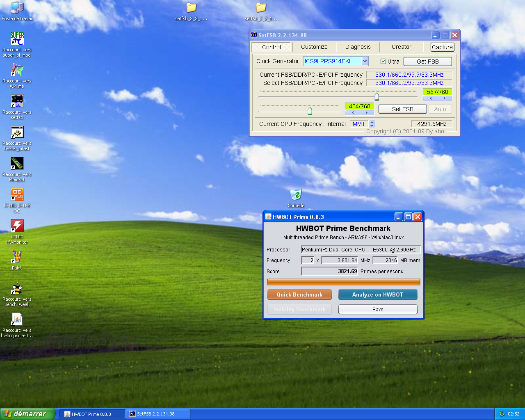Click the lower 484/760 slider thumb
The height and width of the screenshot is (420, 525).
coord(310,111)
